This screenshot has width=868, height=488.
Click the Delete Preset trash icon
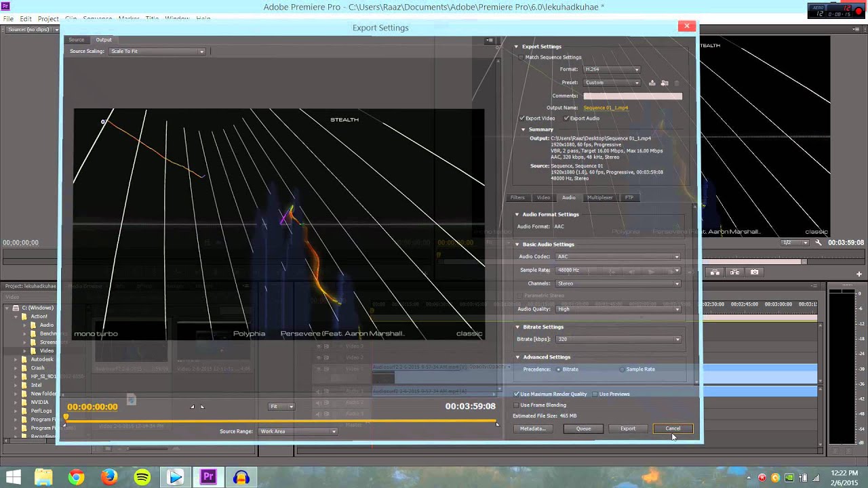tap(676, 83)
